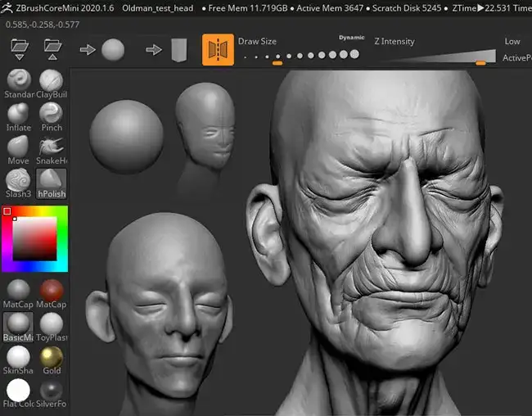532x416 pixels.
Task: Select the Pinch brush
Action: [x=52, y=117]
